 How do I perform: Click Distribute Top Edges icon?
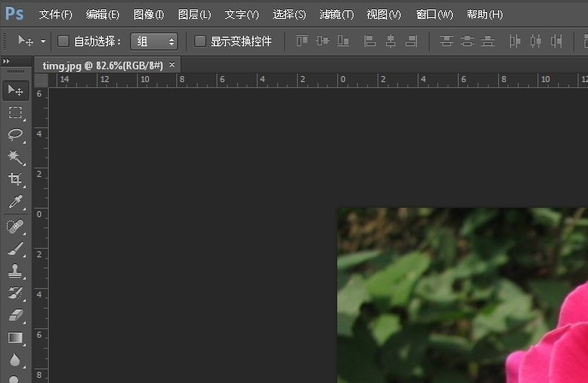coord(447,41)
